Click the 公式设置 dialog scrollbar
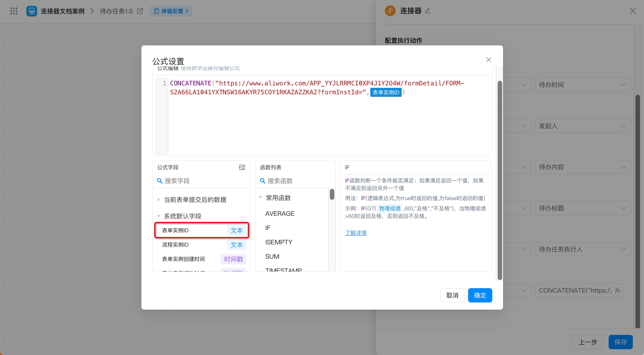 point(499,180)
